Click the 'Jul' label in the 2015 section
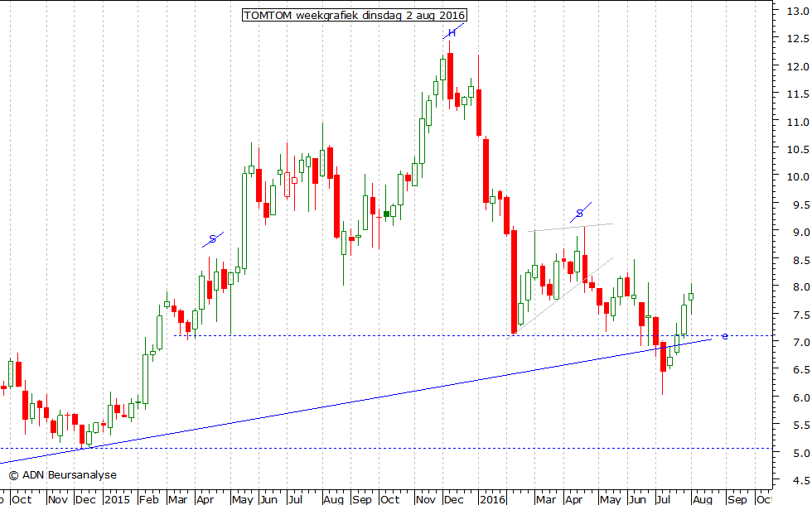Viewport: 812px width, 505px height. [x=295, y=499]
